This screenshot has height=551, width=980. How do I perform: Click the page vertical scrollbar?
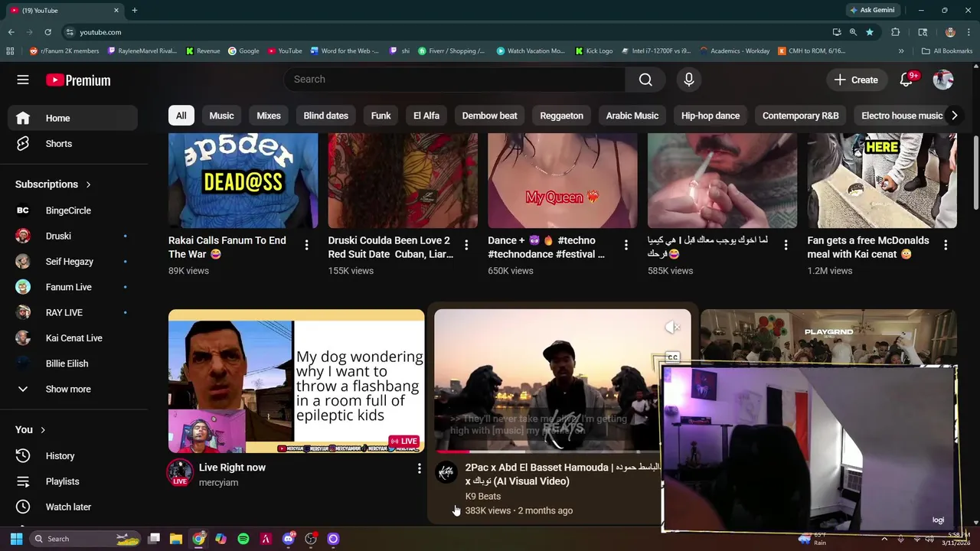(975, 172)
